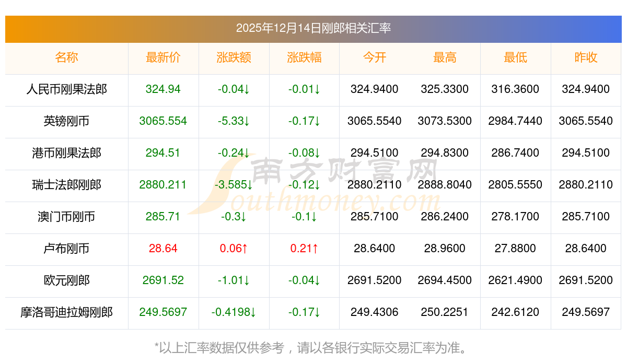
Task: Click latest price 2880.211
Action: point(164,185)
